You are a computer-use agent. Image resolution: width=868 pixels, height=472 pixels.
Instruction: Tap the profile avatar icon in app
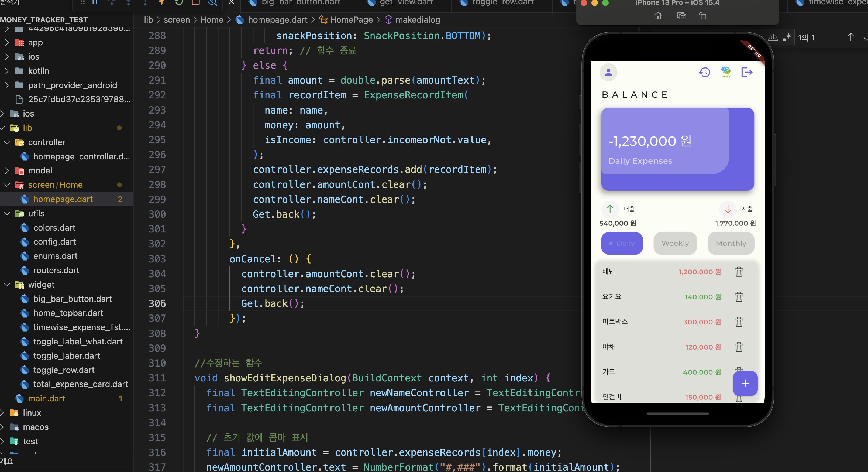(608, 72)
